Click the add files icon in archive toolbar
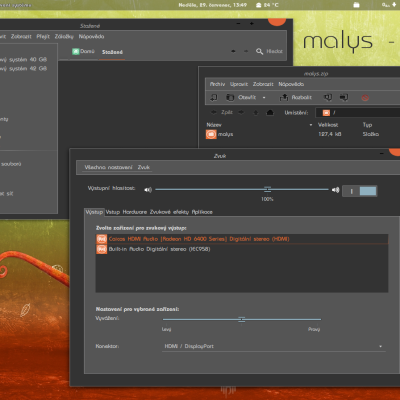The image size is (400, 400). (x=328, y=97)
